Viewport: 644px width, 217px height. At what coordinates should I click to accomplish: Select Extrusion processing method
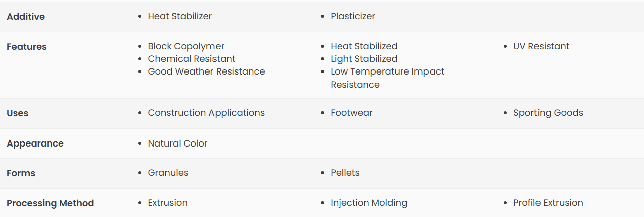click(168, 203)
